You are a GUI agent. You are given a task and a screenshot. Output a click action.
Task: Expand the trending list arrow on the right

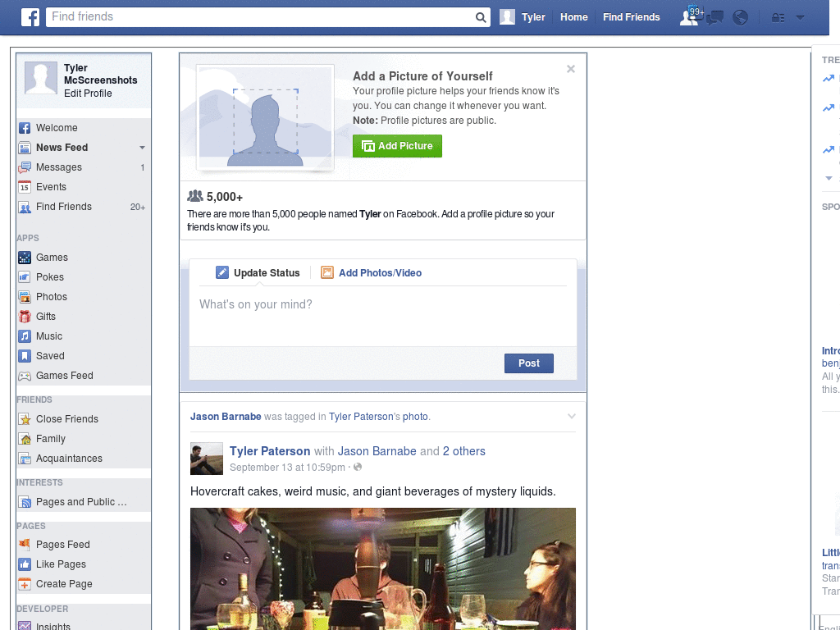tap(829, 178)
